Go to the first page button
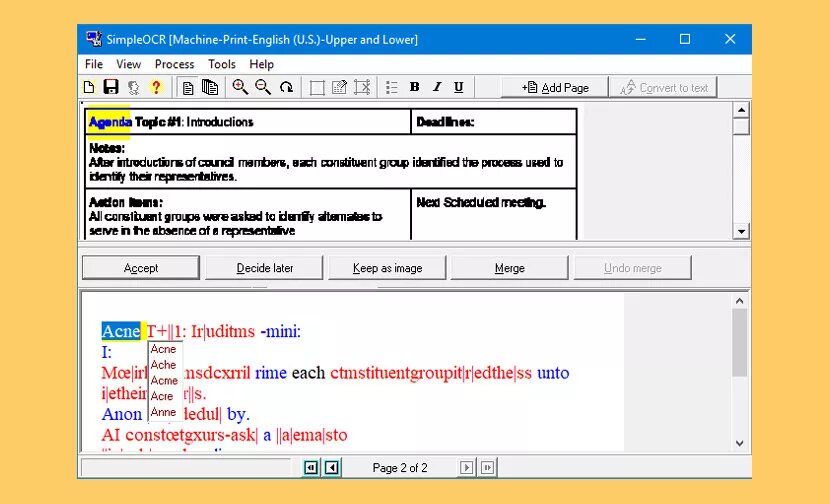This screenshot has width=830, height=504. click(x=311, y=467)
